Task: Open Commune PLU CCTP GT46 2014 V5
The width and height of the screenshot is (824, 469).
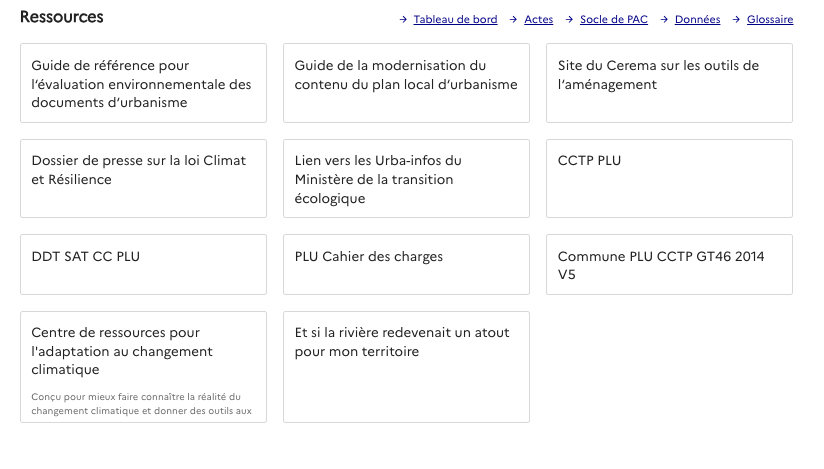Action: (x=669, y=264)
